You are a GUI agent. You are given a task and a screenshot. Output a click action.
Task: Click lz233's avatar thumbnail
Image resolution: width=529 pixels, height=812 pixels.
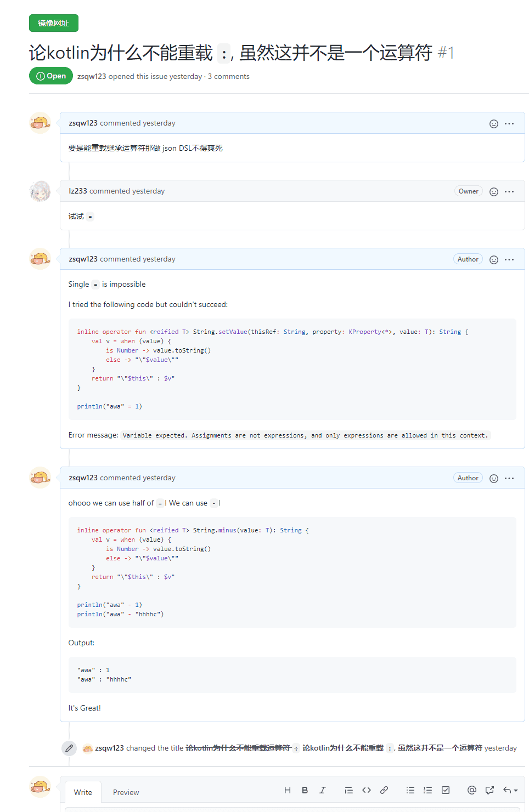tap(40, 191)
